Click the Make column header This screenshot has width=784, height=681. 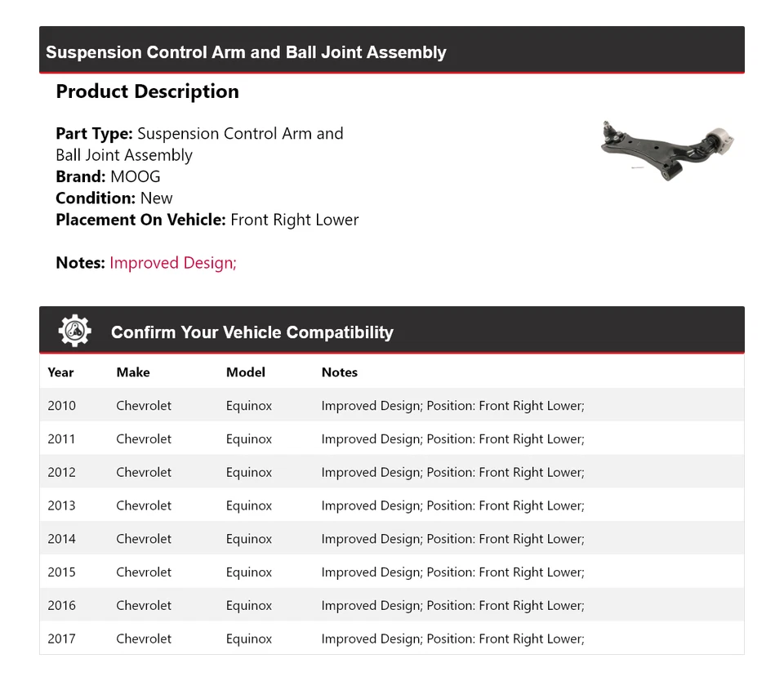133,372
